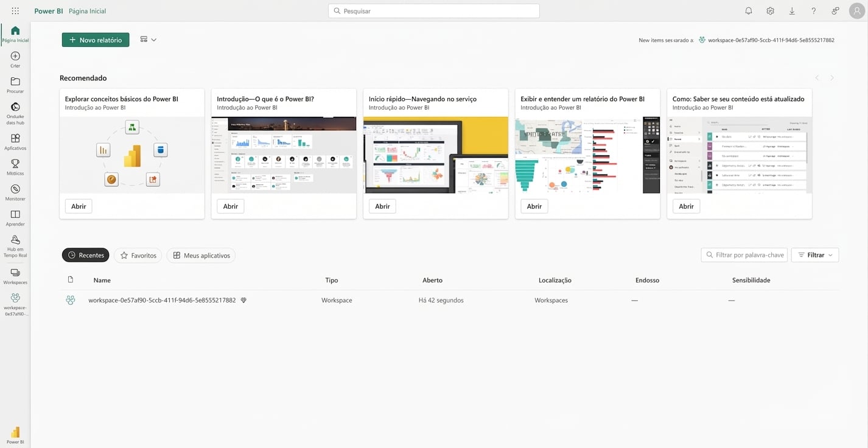Switch to the Meus aplicativos tab

[x=201, y=255]
